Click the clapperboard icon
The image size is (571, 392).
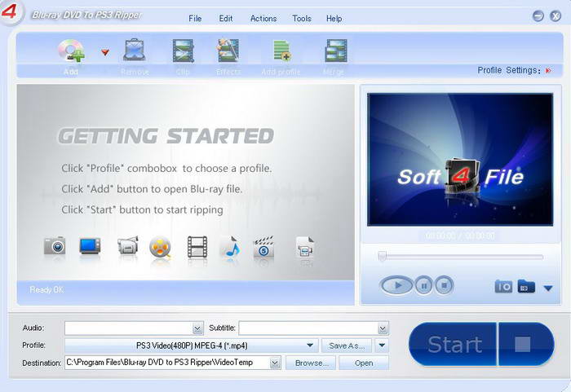(x=263, y=247)
